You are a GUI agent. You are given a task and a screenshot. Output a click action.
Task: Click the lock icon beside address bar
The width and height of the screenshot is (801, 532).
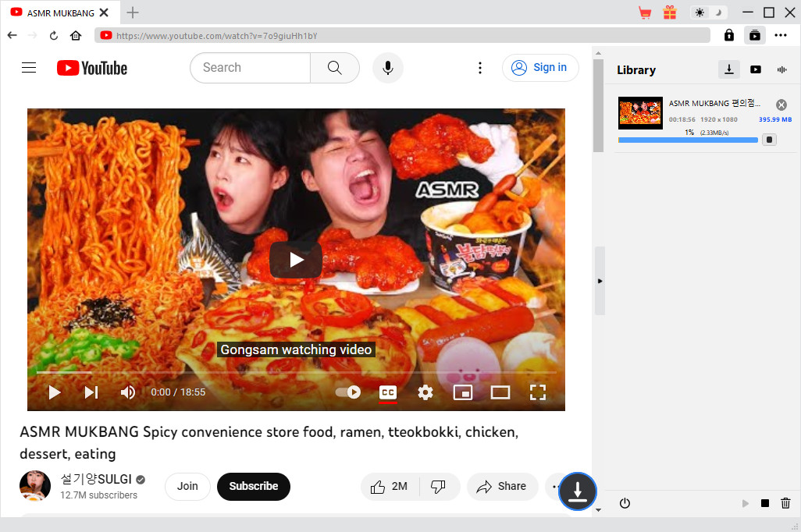[729, 35]
